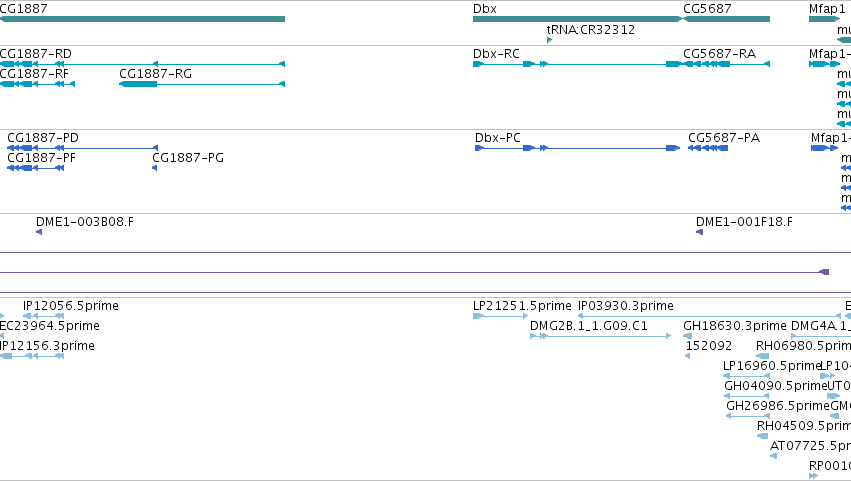Click the RH04509.5prime EST glyph

(763, 436)
